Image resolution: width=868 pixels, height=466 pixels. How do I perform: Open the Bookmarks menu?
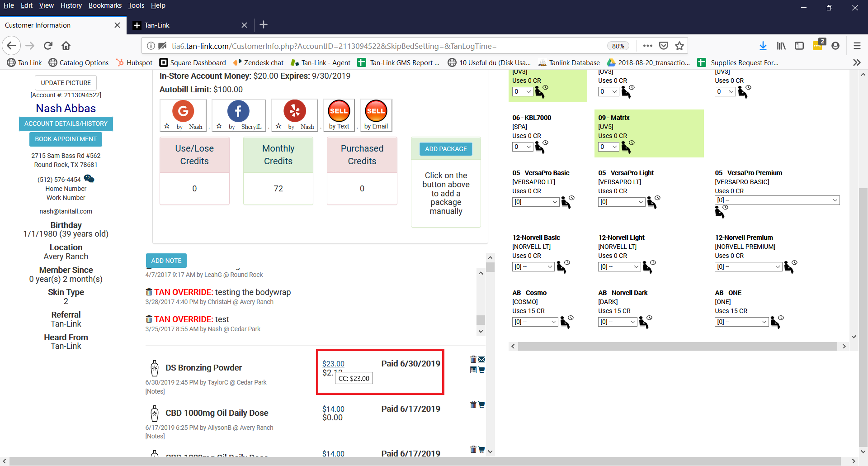(x=105, y=5)
